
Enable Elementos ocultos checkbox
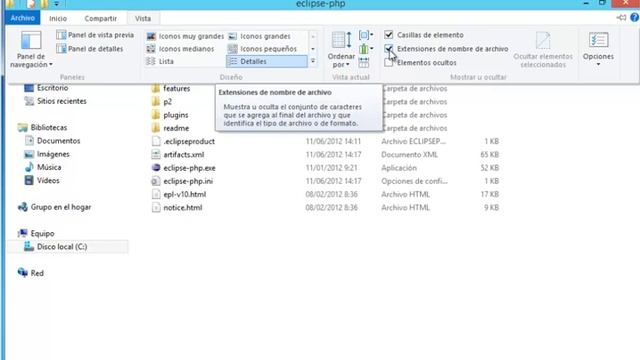point(389,62)
